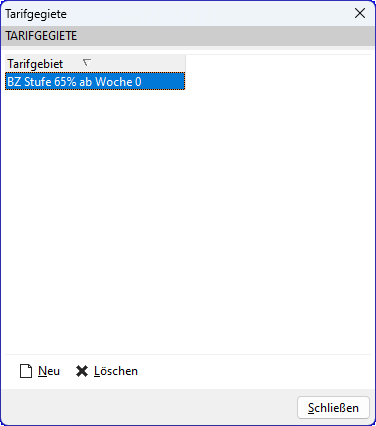Click the right border of the Tarifgebiet column header
The width and height of the screenshot is (376, 426).
tap(185, 63)
